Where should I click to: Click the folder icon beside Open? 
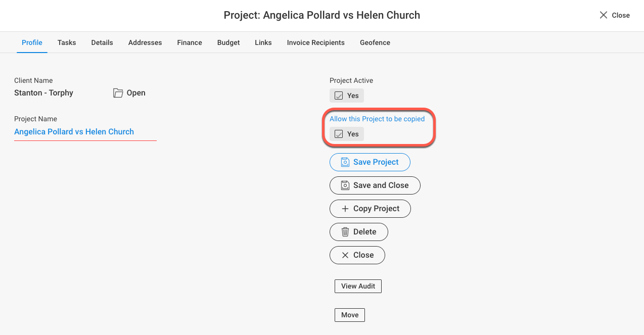pos(118,93)
